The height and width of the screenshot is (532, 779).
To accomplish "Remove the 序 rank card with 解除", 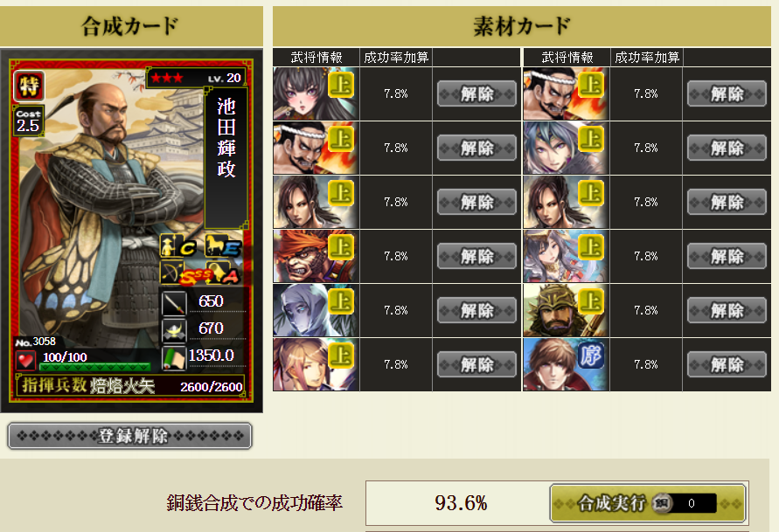I will pos(727,365).
